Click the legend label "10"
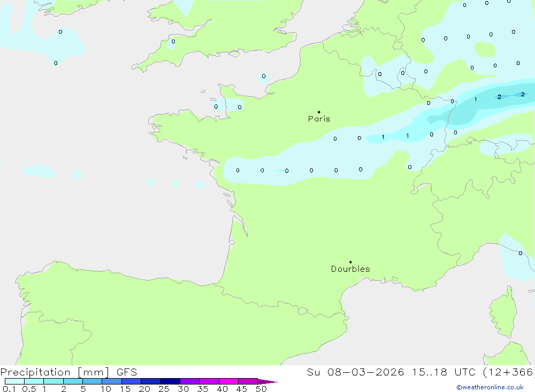Screen dimensions: 535x392 click(105, 389)
